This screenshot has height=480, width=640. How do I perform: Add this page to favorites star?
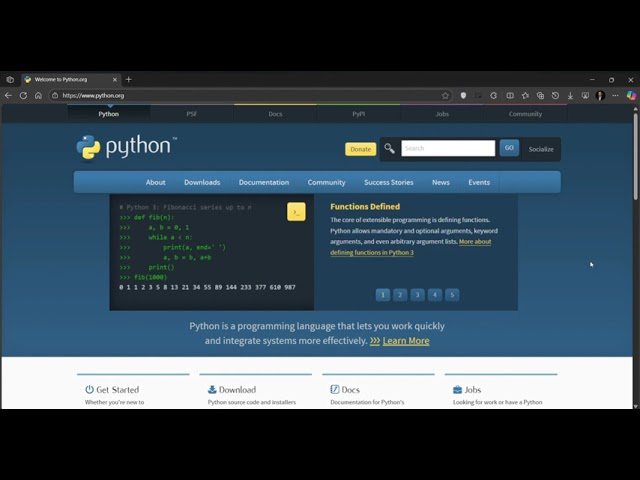(445, 96)
